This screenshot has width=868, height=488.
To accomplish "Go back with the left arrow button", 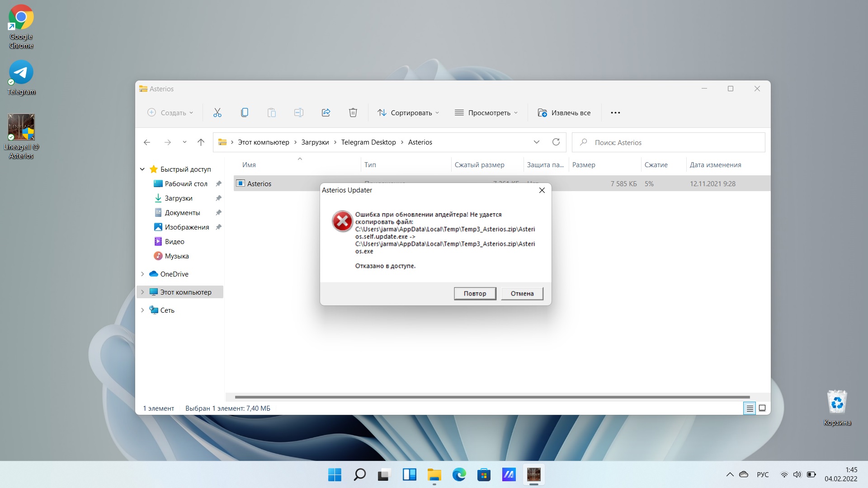I will 147,142.
